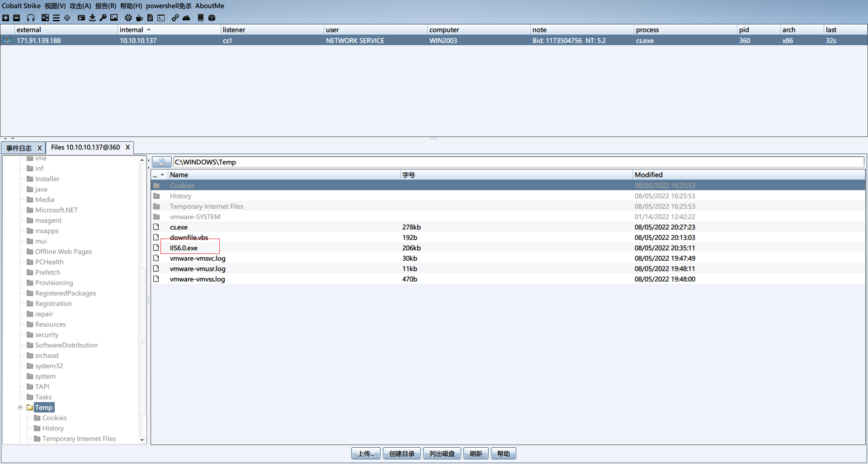
Task: Open screenshots via the picture icon
Action: pyautogui.click(x=114, y=18)
